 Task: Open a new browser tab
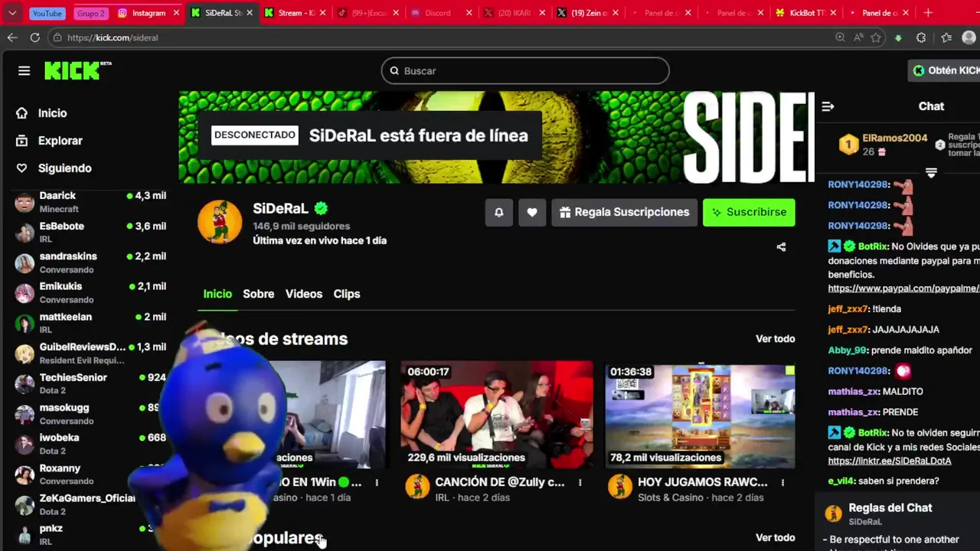[x=928, y=13]
